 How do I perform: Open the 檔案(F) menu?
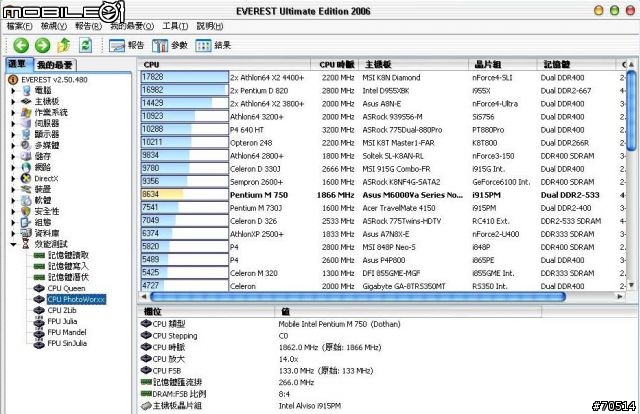point(19,26)
